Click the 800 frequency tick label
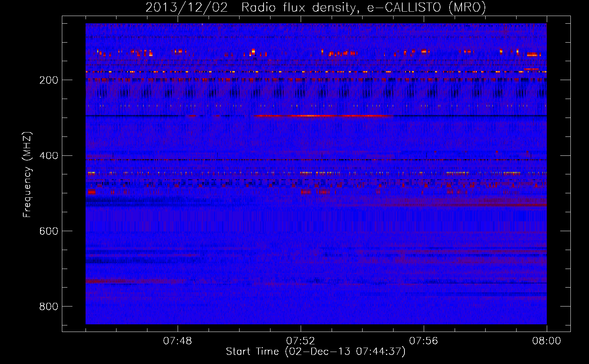The image size is (589, 364). pos(49,306)
